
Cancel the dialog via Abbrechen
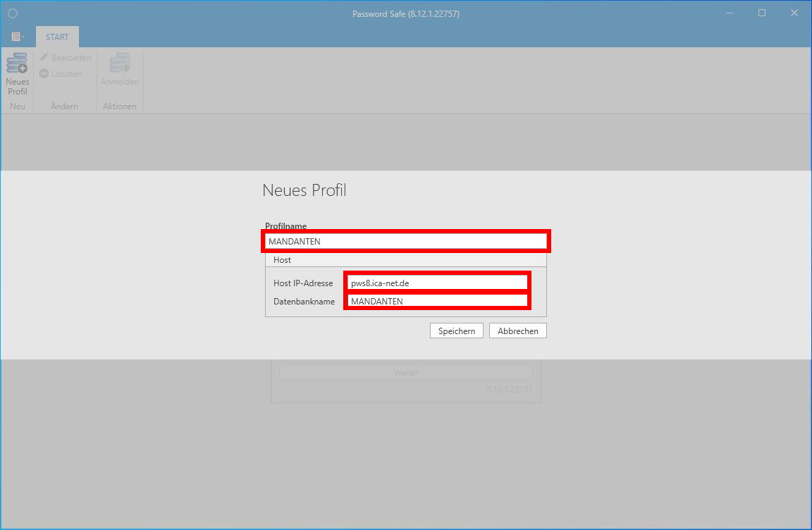coord(517,331)
